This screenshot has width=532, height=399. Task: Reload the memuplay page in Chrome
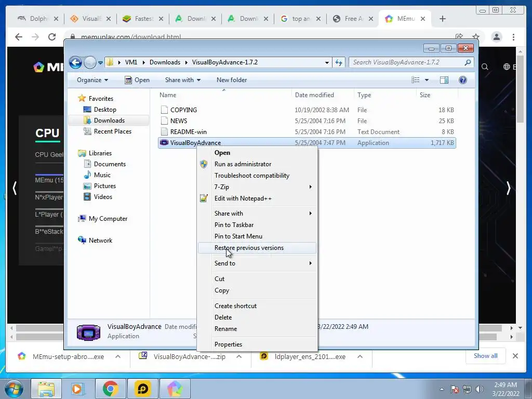[x=52, y=37]
